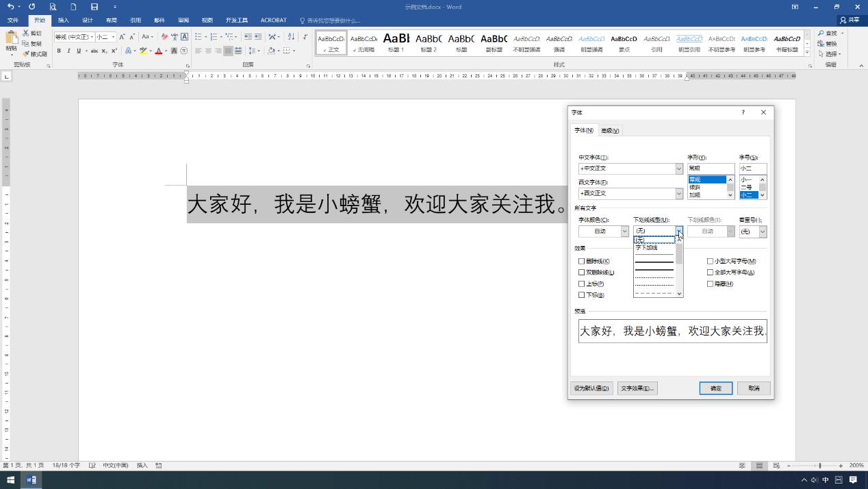The width and height of the screenshot is (868, 489).
Task: Open the 西文字体 font dropdown
Action: pyautogui.click(x=678, y=193)
